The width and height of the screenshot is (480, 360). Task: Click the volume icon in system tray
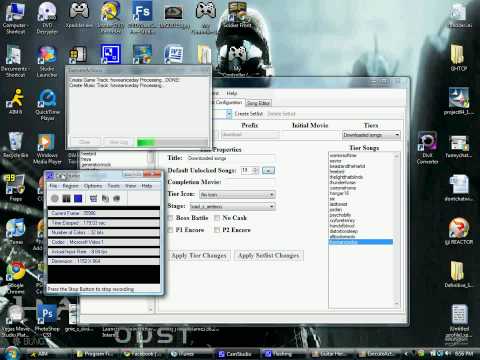[448, 354]
